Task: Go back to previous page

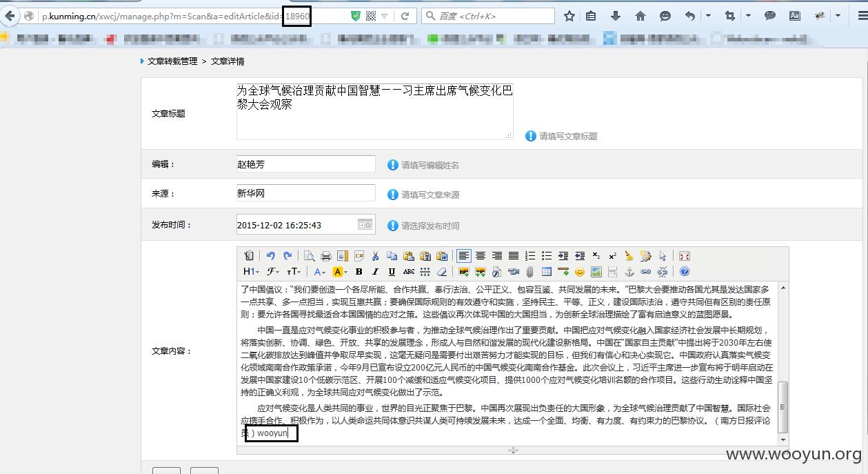Action: (x=10, y=16)
